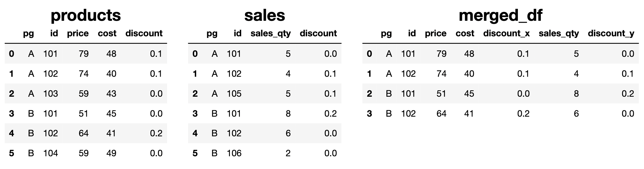Click 'sales_qty' column header in sales table

[271, 34]
